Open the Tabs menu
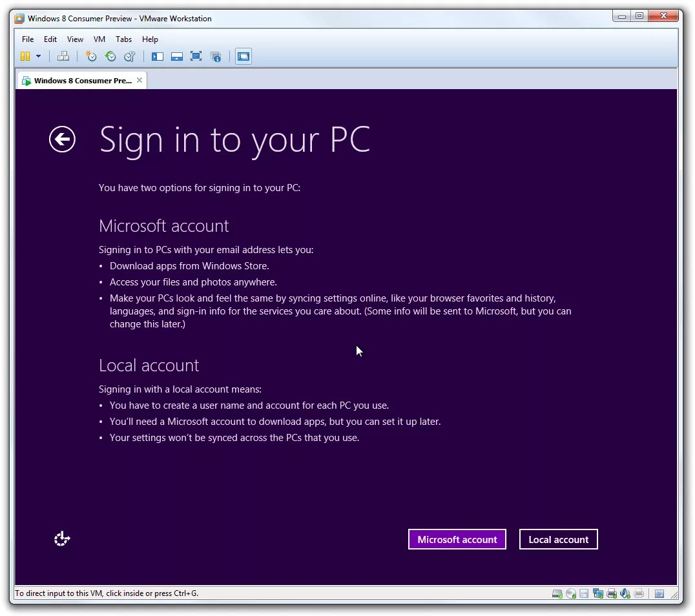The height and width of the screenshot is (616, 695). pyautogui.click(x=123, y=39)
